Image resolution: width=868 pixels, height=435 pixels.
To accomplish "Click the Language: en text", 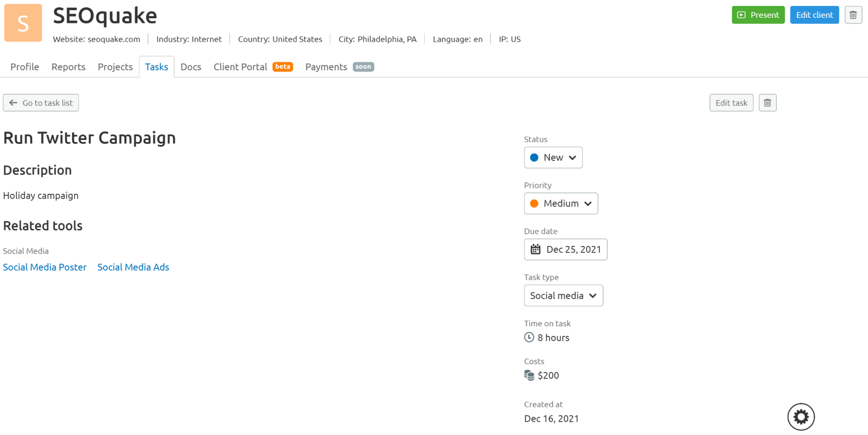I will click(x=458, y=39).
